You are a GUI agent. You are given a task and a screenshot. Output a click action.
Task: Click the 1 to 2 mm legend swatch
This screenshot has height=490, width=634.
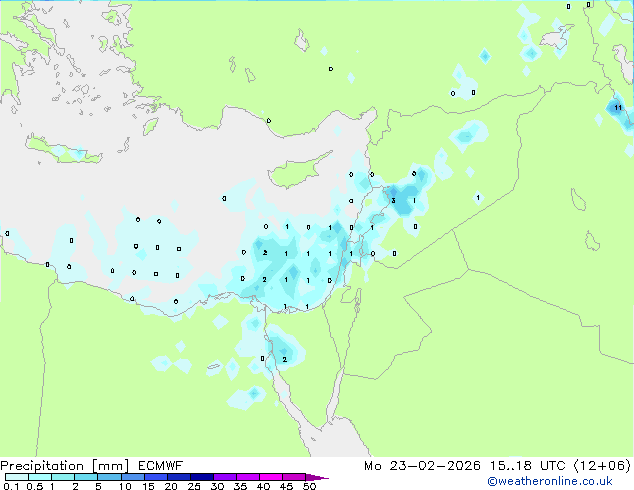point(63,477)
